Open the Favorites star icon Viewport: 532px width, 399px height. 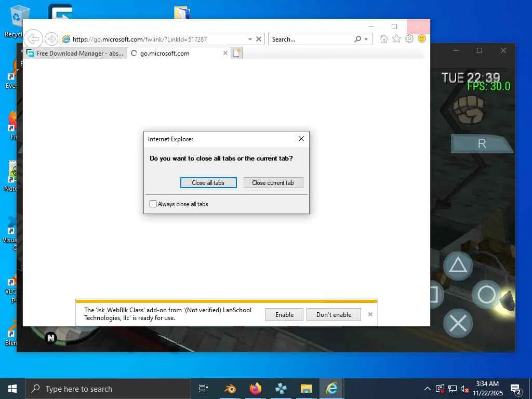[x=396, y=38]
